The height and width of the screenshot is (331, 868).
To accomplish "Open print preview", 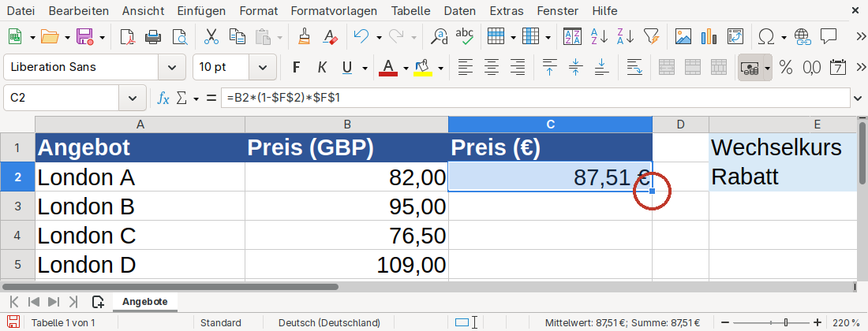I will tap(180, 37).
